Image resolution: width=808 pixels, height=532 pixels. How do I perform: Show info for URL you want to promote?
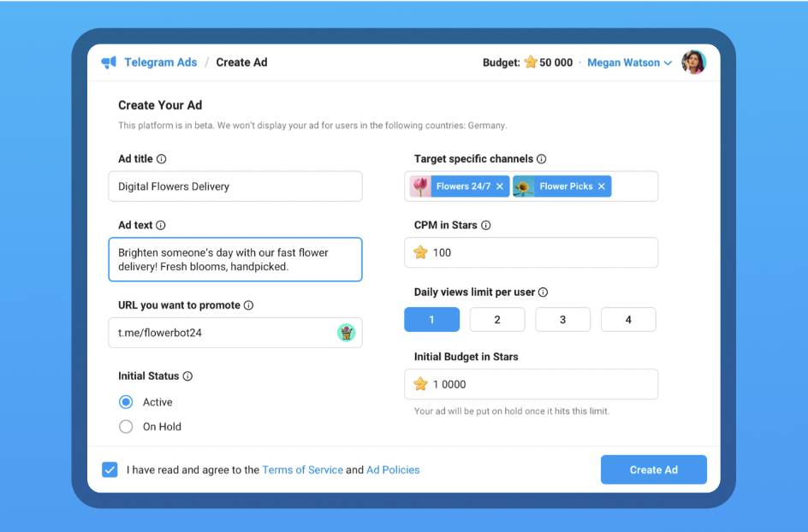click(x=248, y=304)
